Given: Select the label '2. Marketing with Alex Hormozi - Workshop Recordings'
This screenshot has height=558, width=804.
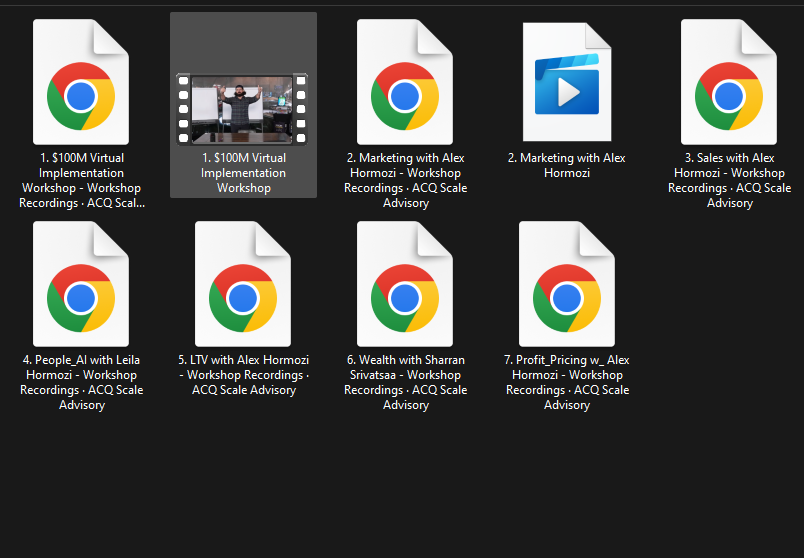Looking at the screenshot, I should 405,180.
